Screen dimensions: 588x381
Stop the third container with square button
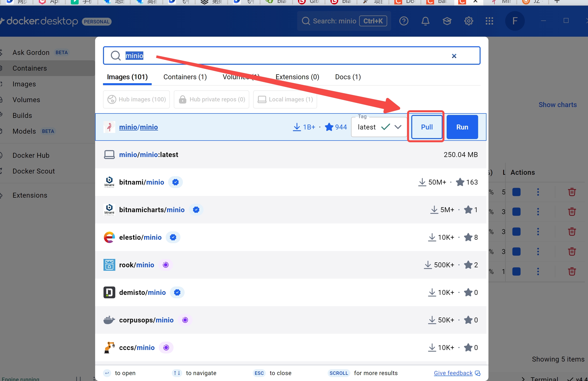(x=516, y=232)
